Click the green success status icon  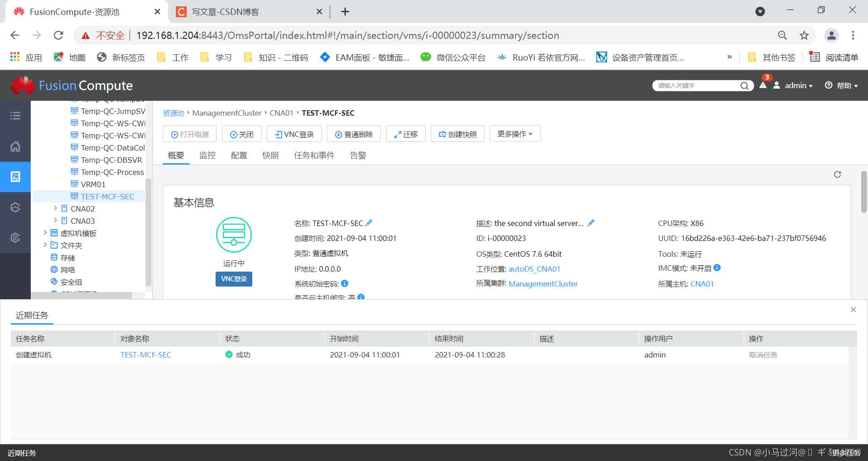[x=229, y=355]
